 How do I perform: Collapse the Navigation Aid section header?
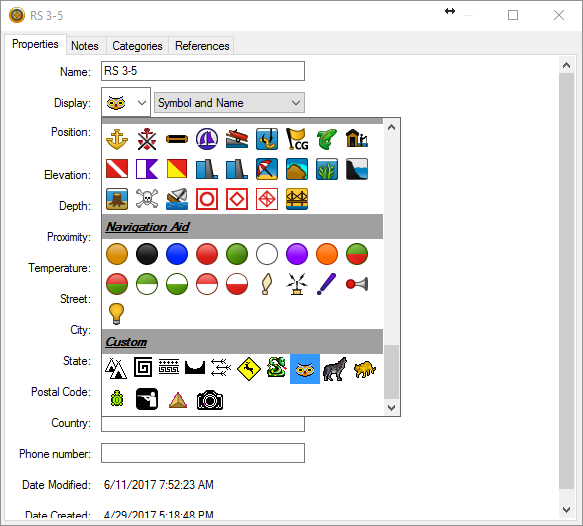(148, 227)
